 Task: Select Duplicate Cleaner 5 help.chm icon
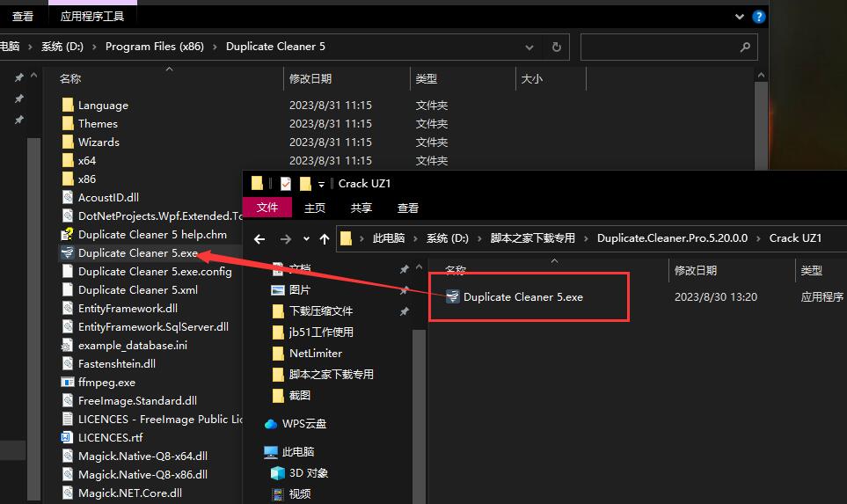point(68,234)
